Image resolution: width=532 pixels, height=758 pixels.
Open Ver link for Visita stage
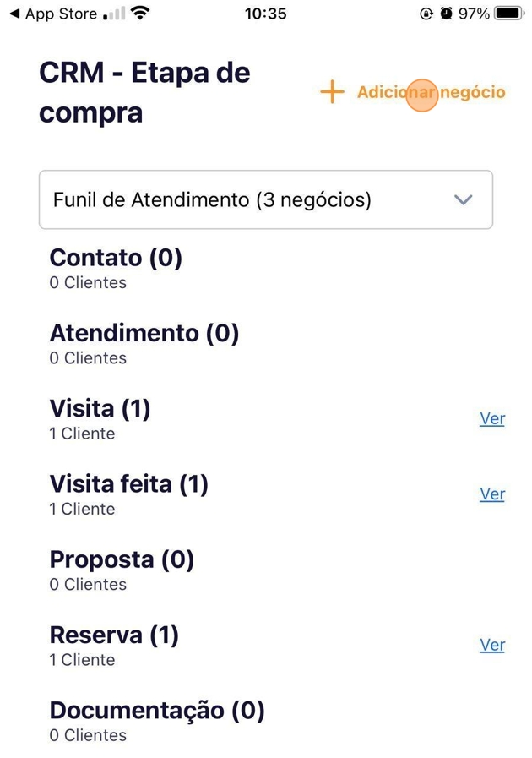click(491, 418)
